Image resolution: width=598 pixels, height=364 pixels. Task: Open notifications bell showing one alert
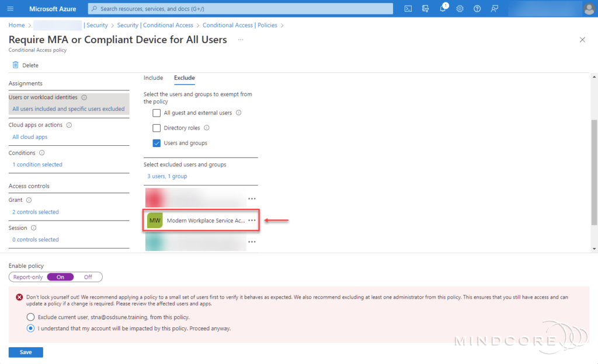coord(443,9)
